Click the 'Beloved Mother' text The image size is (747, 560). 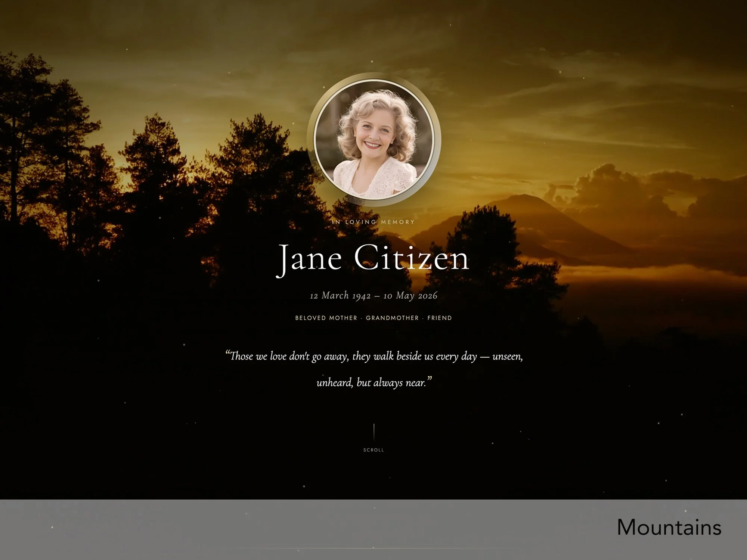[x=326, y=318]
